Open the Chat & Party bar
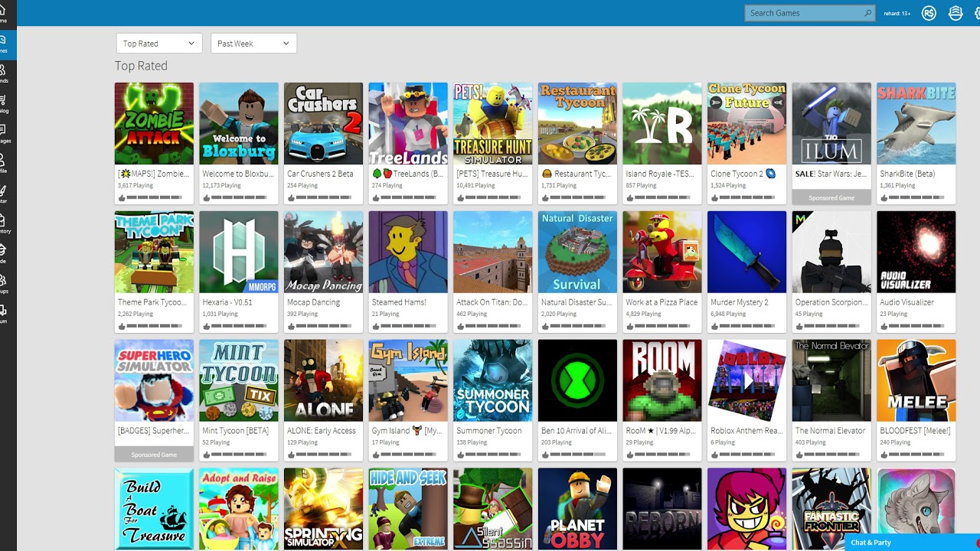This screenshot has width=980, height=551. 912,543
